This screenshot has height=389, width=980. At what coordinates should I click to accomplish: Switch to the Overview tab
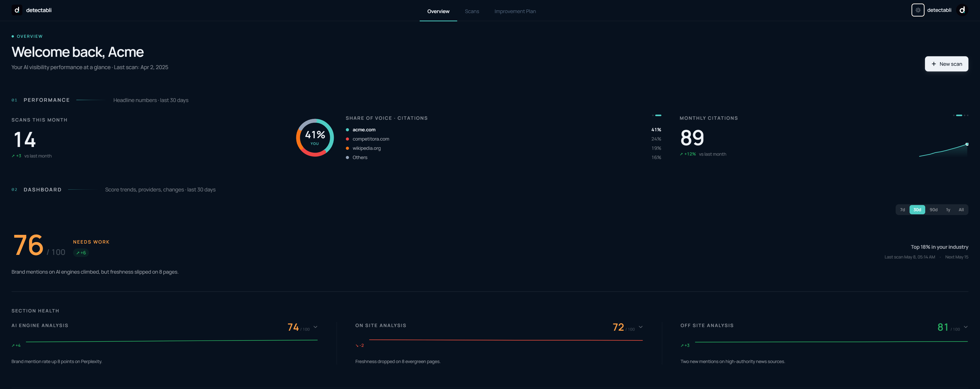438,11
